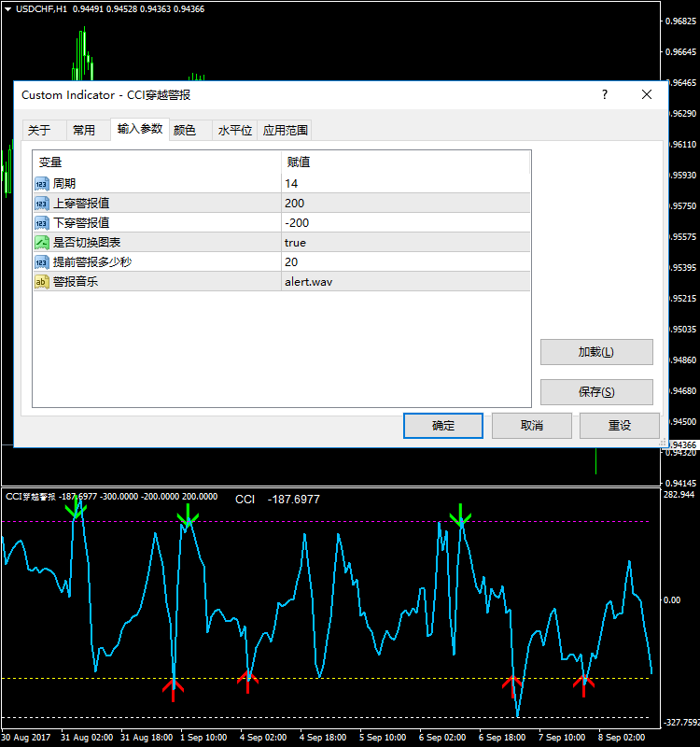Click the dialog resize grip corner
Image resolution: width=700 pixels, height=747 pixels.
(663, 443)
